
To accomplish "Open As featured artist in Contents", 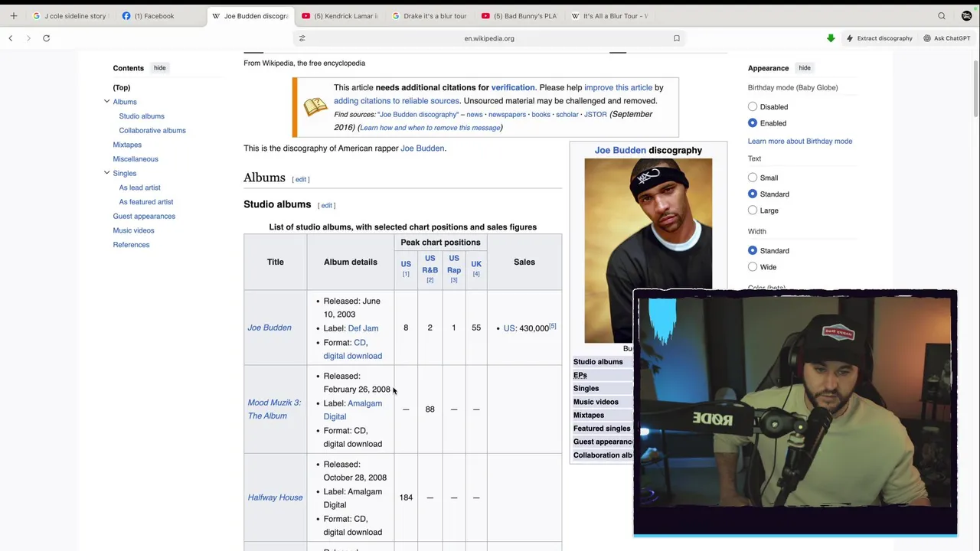I will point(146,202).
